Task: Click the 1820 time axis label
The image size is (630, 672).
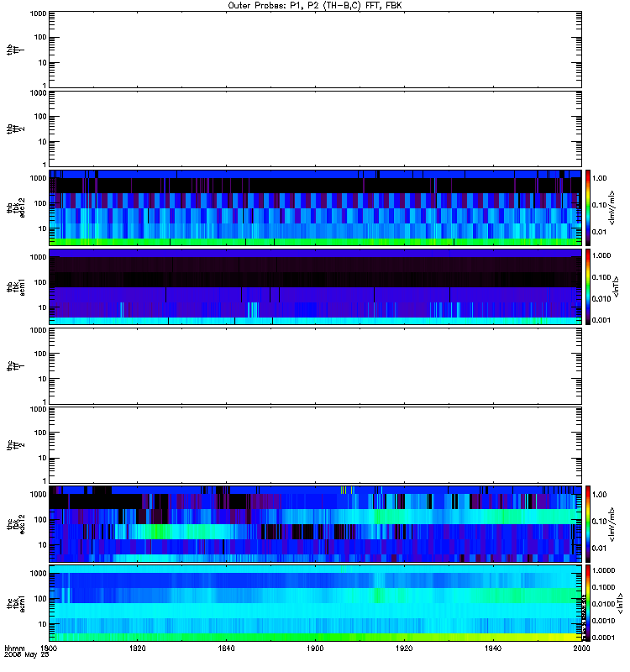Action: pyautogui.click(x=138, y=648)
